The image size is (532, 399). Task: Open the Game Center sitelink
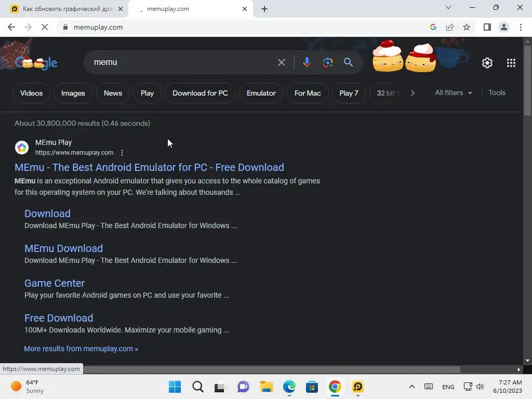coord(54,283)
